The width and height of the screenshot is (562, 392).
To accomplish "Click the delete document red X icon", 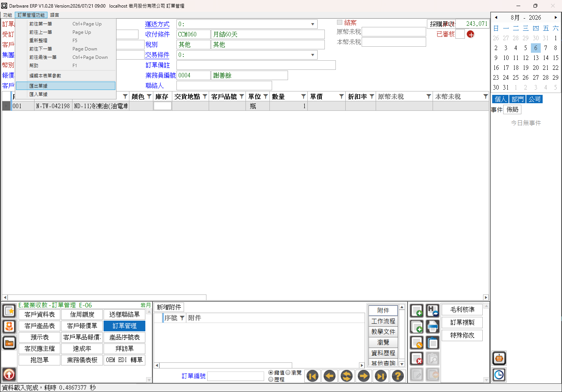I will 417,359.
